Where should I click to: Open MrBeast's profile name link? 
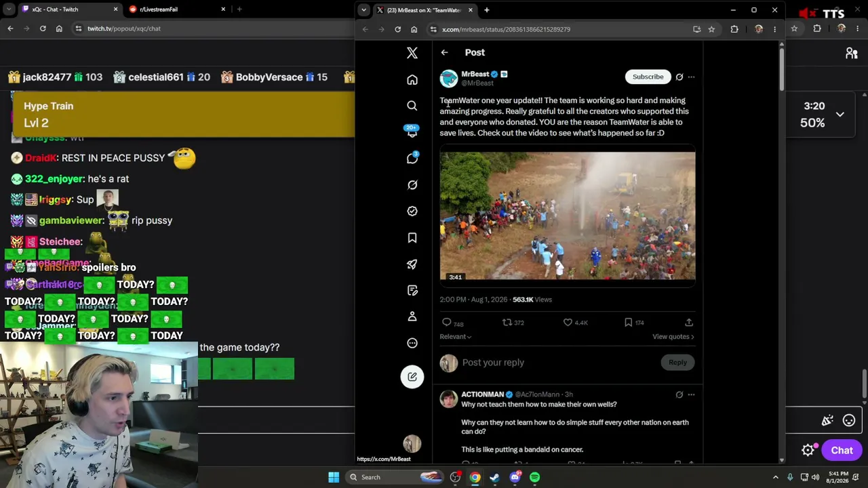point(475,74)
